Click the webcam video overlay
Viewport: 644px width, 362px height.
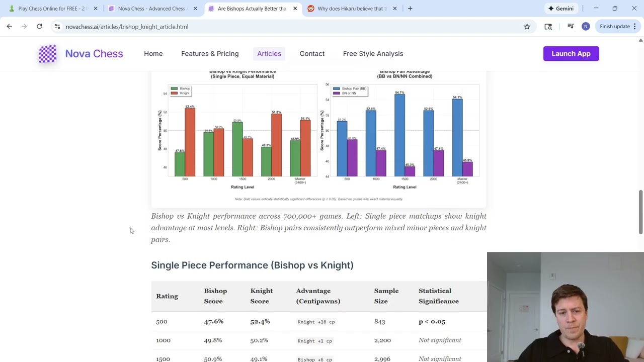coord(566,307)
